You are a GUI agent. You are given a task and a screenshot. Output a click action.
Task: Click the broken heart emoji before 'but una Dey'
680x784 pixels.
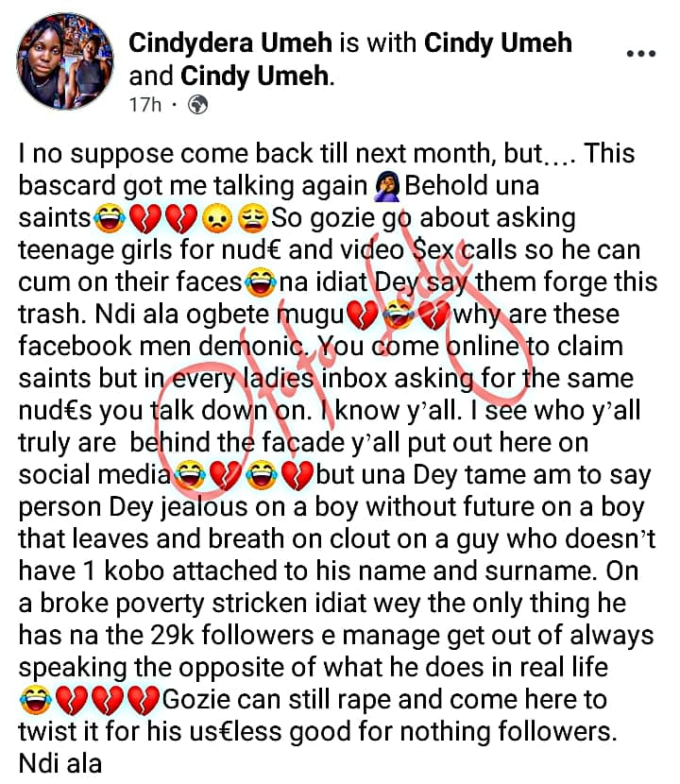point(297,475)
